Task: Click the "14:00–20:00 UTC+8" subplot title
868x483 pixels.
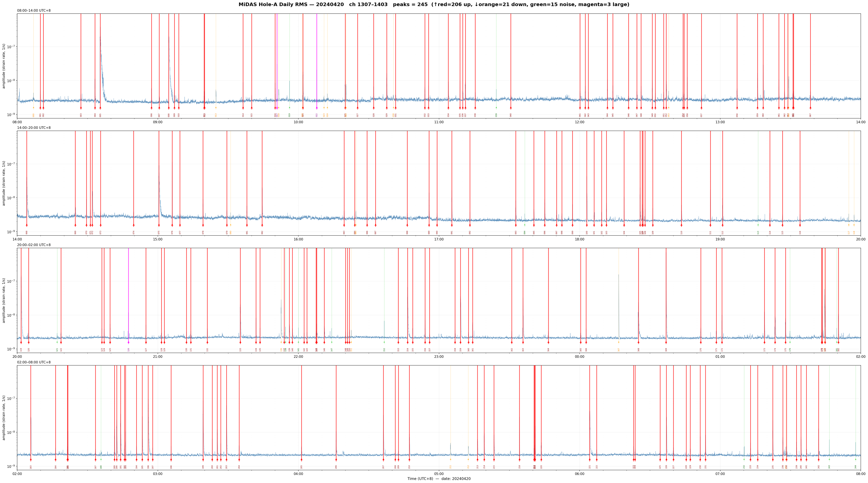Action: [x=34, y=128]
